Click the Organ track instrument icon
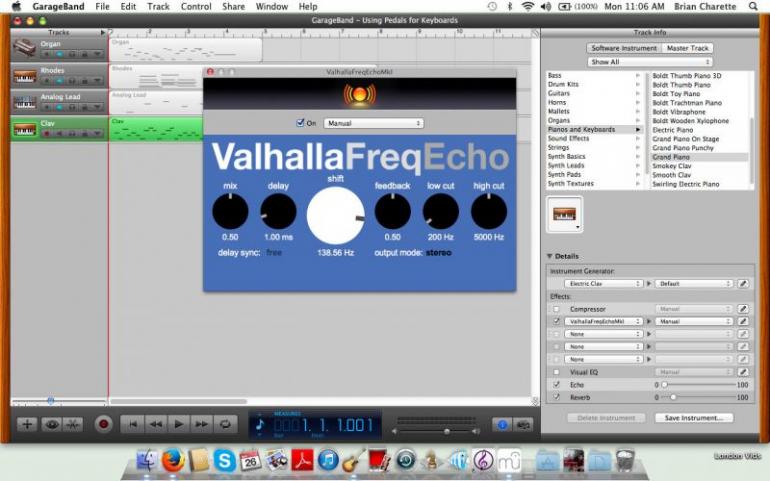The height and width of the screenshot is (481, 770). (x=24, y=49)
